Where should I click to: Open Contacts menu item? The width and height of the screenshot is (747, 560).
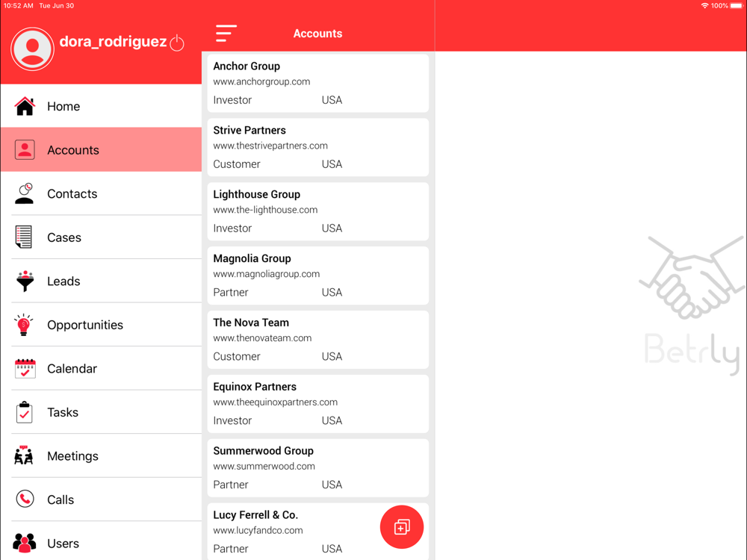pyautogui.click(x=101, y=193)
